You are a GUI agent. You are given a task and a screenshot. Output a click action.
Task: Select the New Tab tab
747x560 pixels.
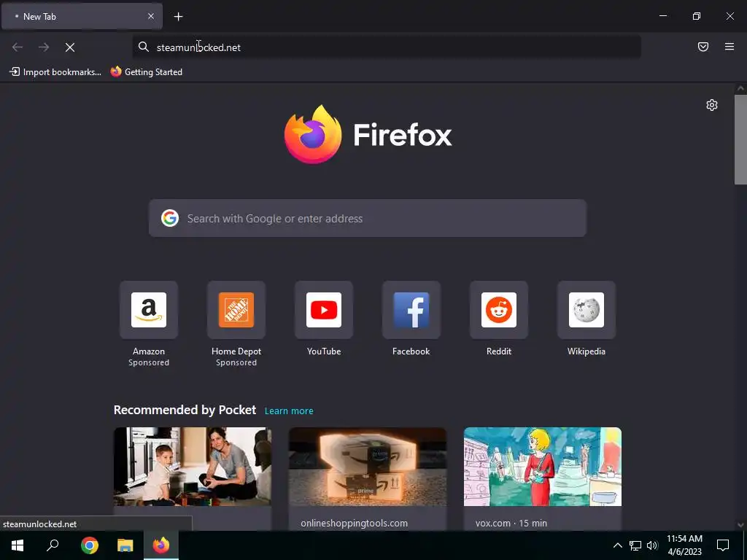(82, 16)
